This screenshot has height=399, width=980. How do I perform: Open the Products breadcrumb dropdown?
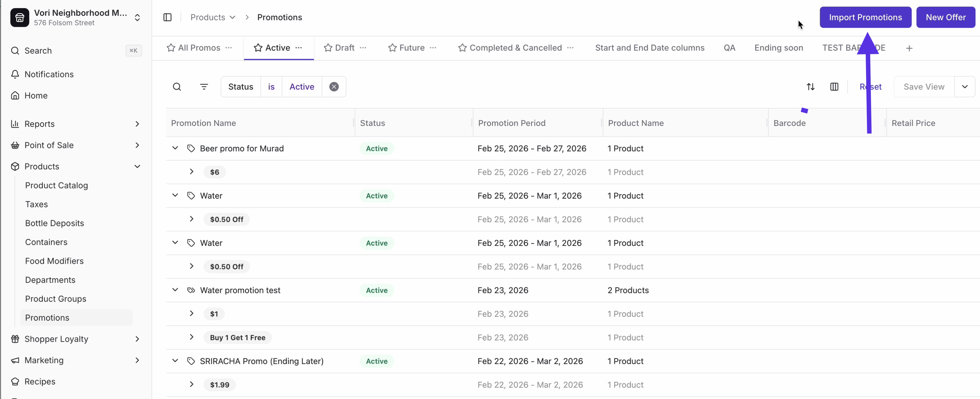233,17
